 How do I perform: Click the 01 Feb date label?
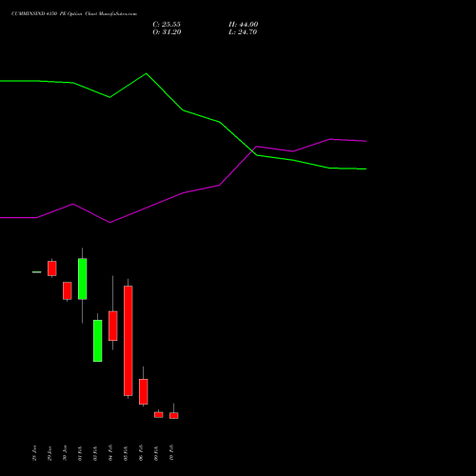pos(80,453)
